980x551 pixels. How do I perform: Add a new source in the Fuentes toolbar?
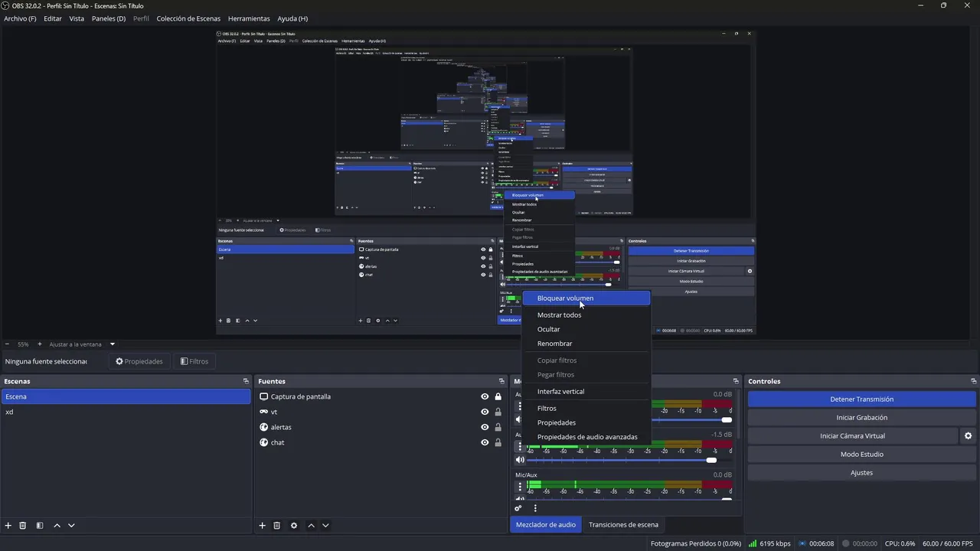tap(262, 526)
